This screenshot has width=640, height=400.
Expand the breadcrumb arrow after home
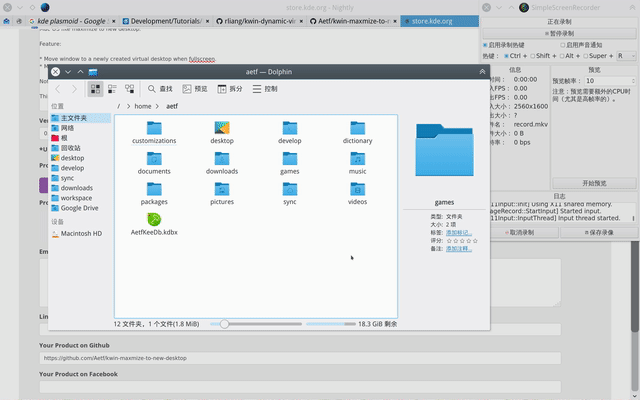(157, 106)
